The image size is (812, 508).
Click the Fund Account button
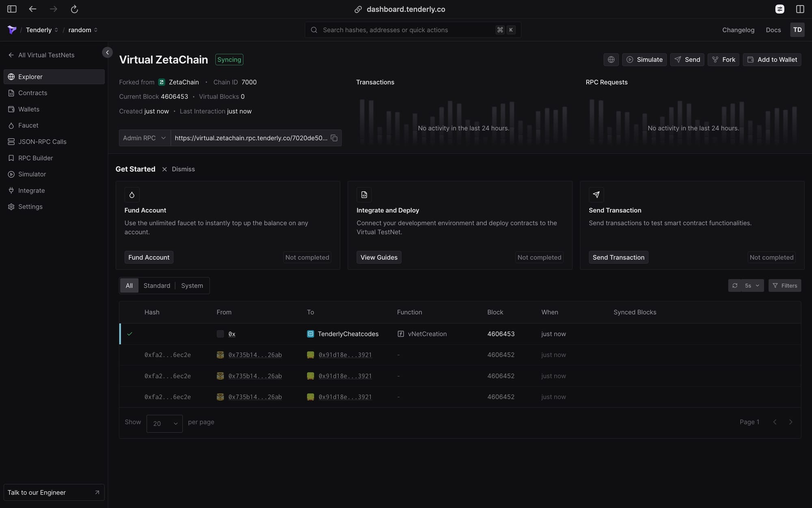149,257
